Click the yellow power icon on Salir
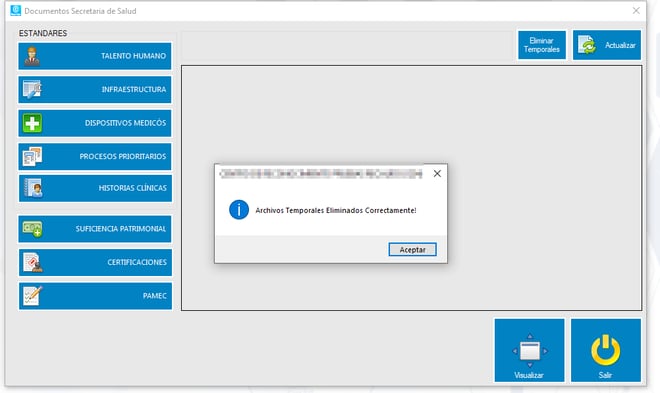 606,350
